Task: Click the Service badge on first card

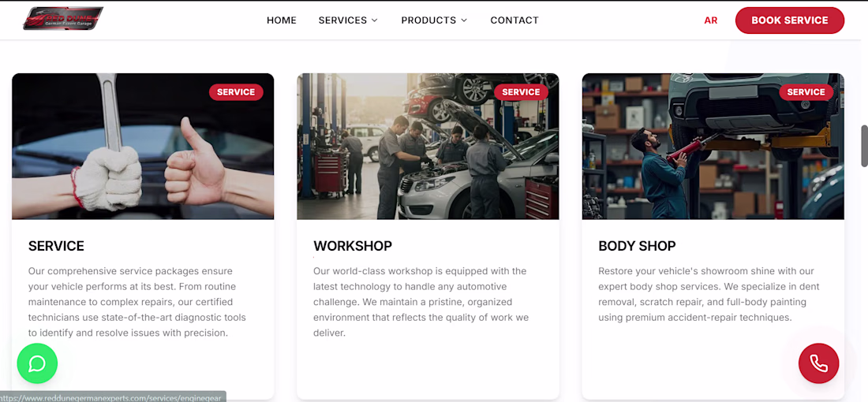Action: 236,92
